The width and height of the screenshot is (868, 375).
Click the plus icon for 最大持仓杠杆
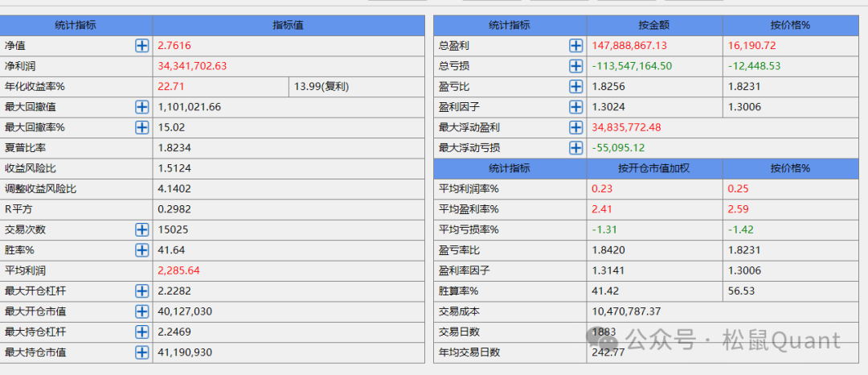(x=142, y=332)
